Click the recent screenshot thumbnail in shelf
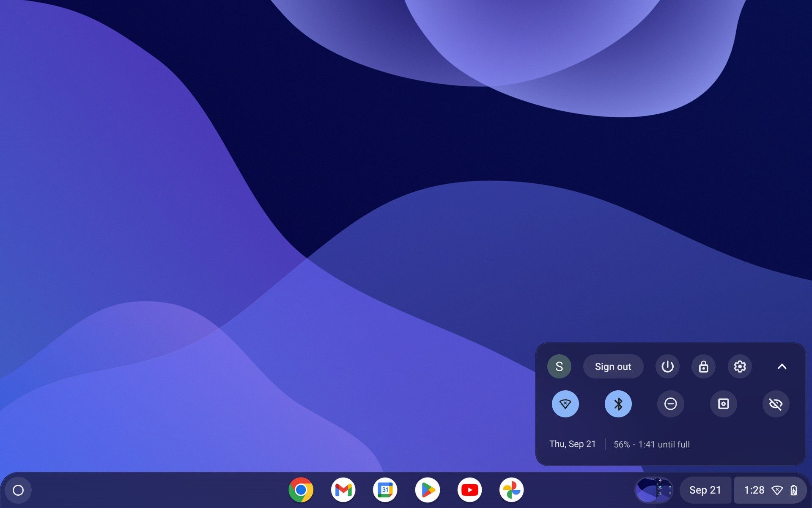The height and width of the screenshot is (508, 812). (x=654, y=490)
